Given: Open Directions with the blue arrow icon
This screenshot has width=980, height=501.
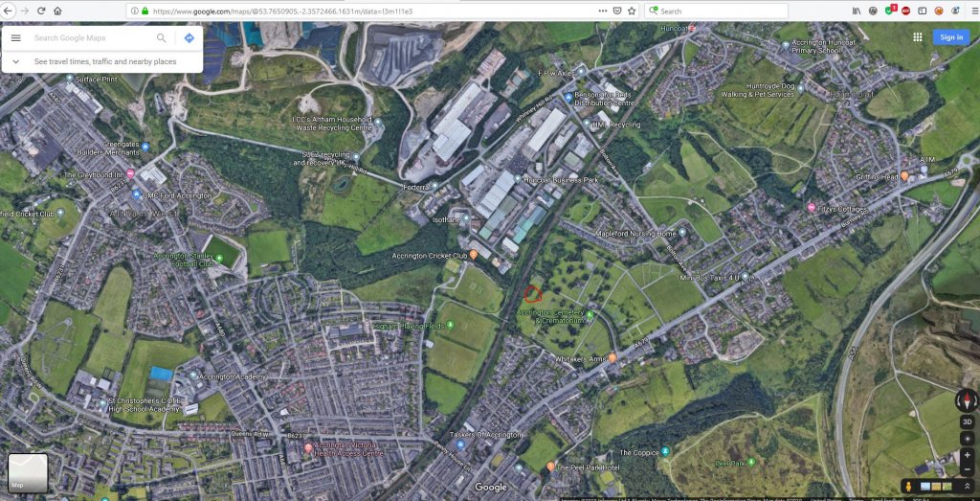Looking at the screenshot, I should (x=189, y=38).
